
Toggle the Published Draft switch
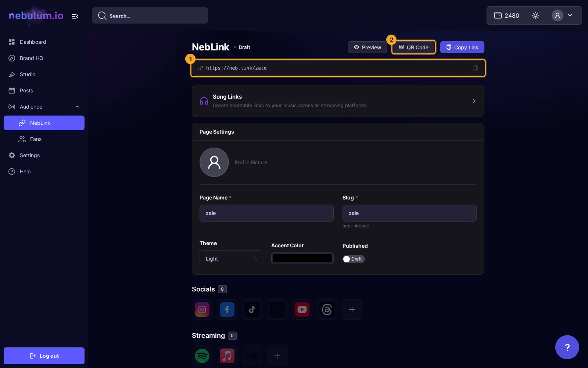click(354, 259)
